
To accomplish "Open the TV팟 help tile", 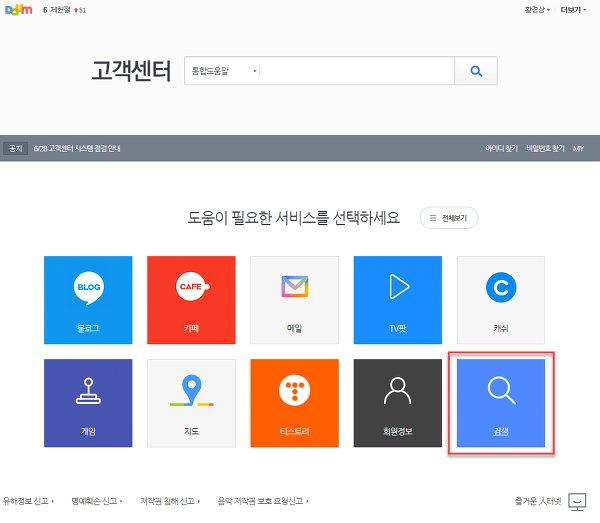I will 398,300.
